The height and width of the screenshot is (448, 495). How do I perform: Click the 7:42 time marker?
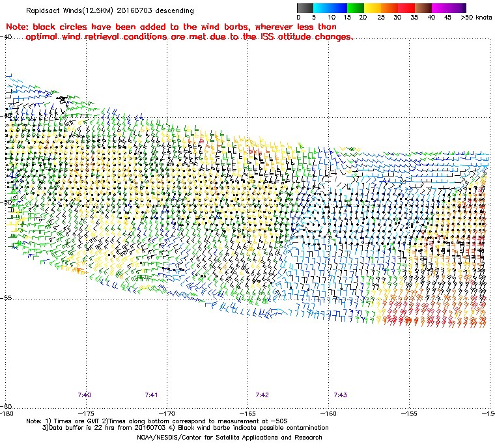coord(262,395)
